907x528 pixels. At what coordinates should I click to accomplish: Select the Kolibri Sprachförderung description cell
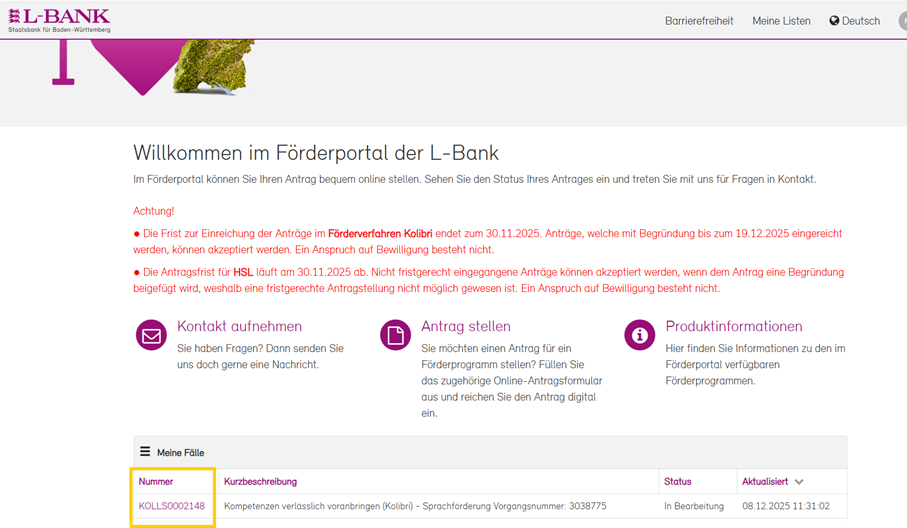coord(415,506)
